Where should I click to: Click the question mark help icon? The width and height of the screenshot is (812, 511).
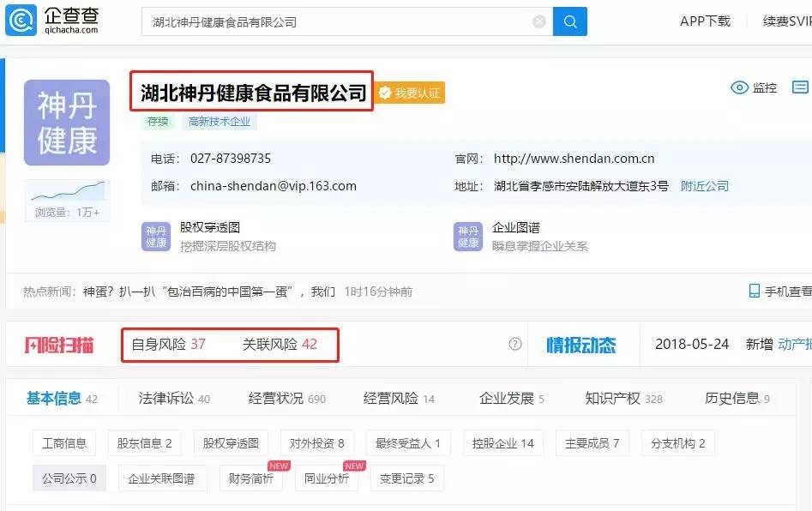click(x=514, y=344)
